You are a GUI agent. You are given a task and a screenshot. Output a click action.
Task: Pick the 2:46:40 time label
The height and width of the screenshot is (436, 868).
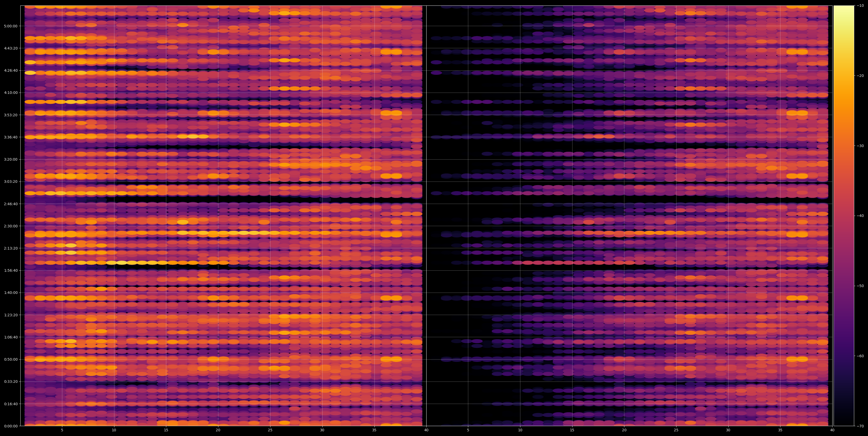(x=10, y=204)
